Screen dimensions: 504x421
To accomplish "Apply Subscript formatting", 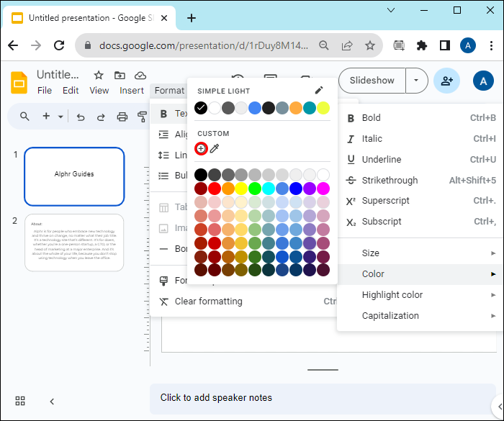I will coord(420,222).
